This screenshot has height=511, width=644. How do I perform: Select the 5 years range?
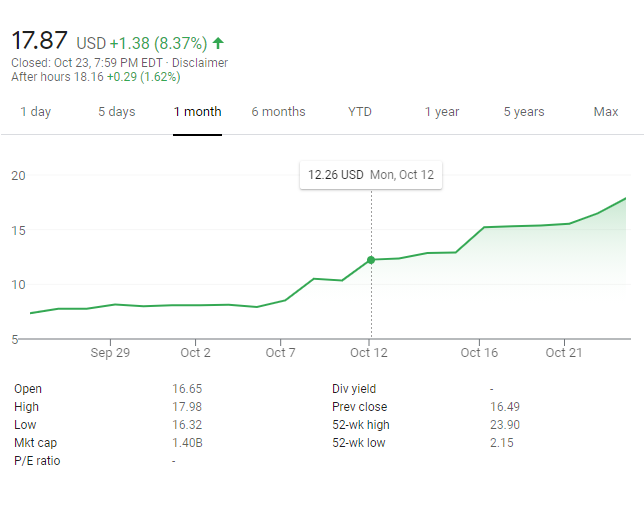coord(524,112)
